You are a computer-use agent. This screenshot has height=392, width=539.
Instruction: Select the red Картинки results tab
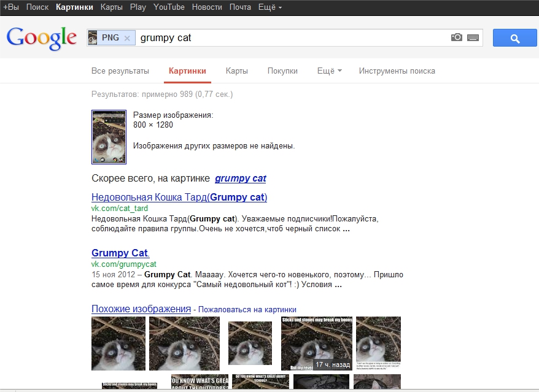[x=187, y=71]
